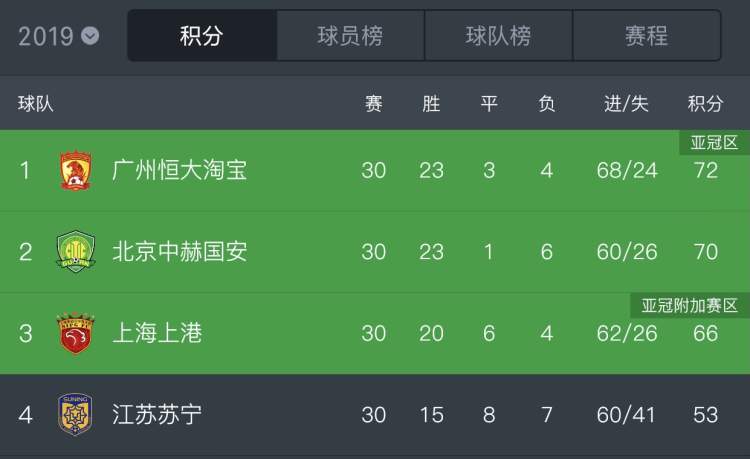
Task: Click the 积分 column header
Action: [705, 103]
